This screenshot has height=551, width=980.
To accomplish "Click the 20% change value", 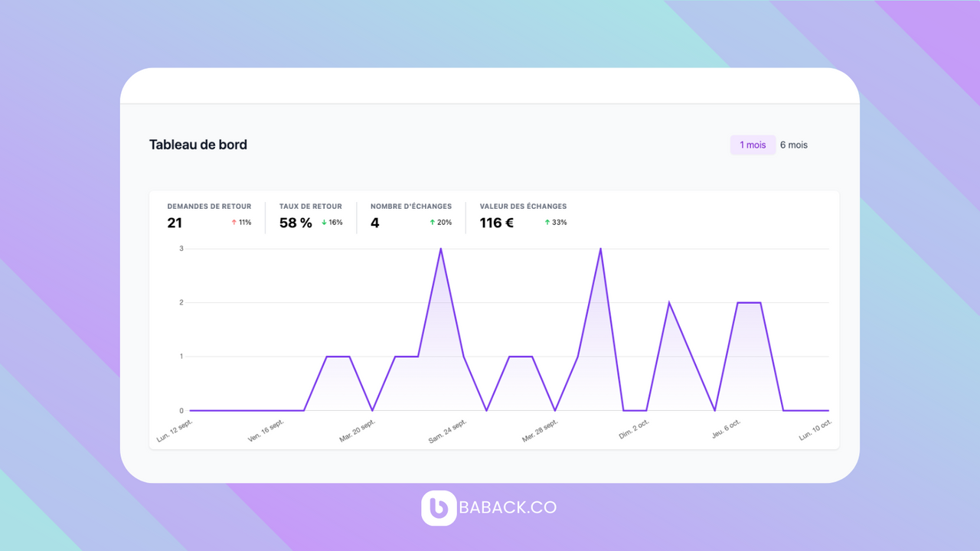I will [x=445, y=223].
